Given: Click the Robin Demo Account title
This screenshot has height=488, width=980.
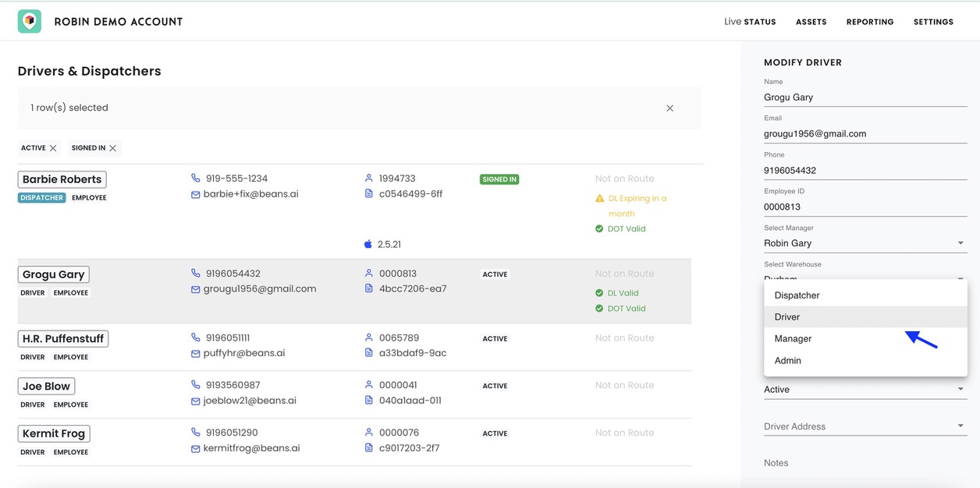Looking at the screenshot, I should pos(119,22).
